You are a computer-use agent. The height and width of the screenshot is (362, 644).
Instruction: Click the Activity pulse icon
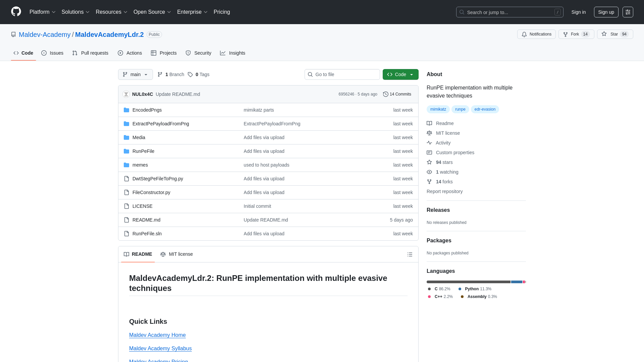click(429, 143)
